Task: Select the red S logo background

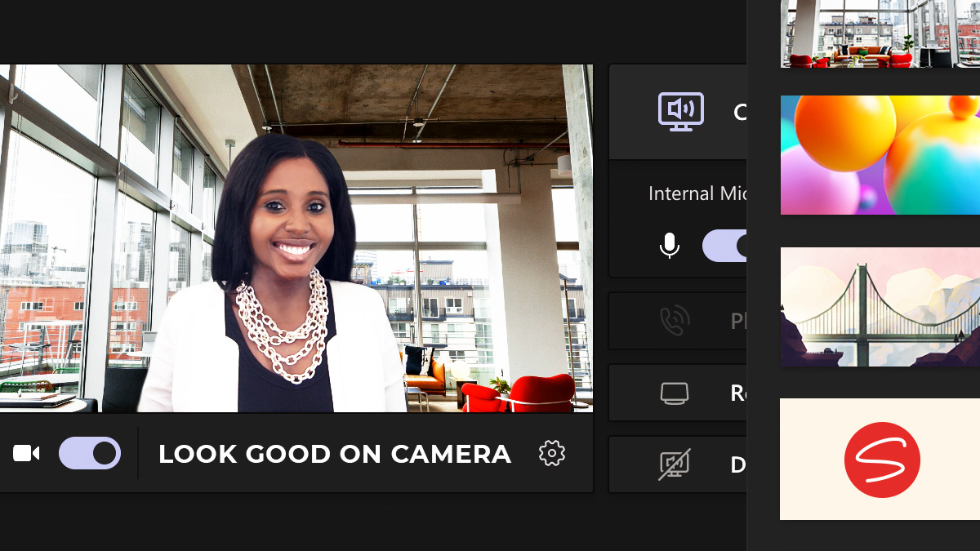Action: tap(880, 459)
